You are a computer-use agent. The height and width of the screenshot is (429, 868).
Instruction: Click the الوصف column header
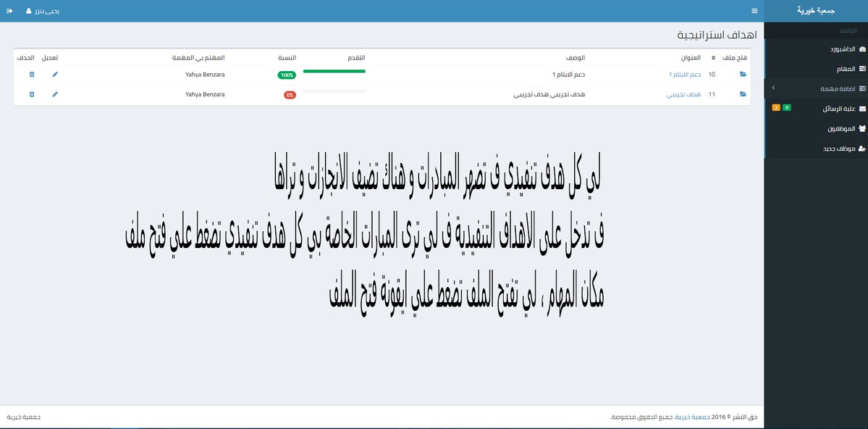576,58
